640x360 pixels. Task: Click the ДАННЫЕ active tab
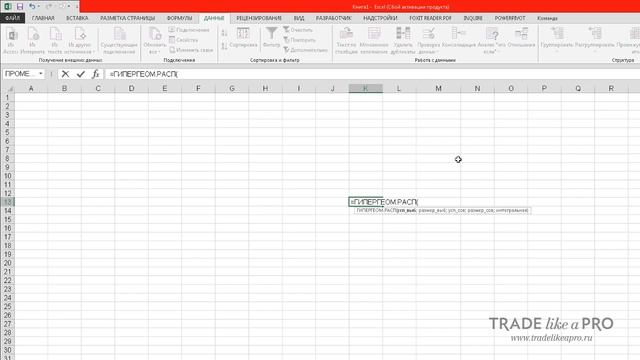(x=214, y=18)
